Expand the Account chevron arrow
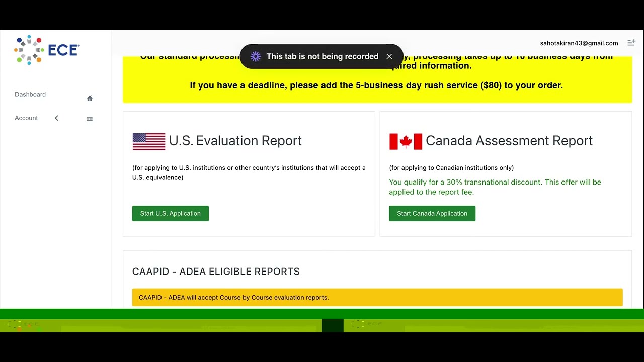The width and height of the screenshot is (644, 362). [x=56, y=118]
